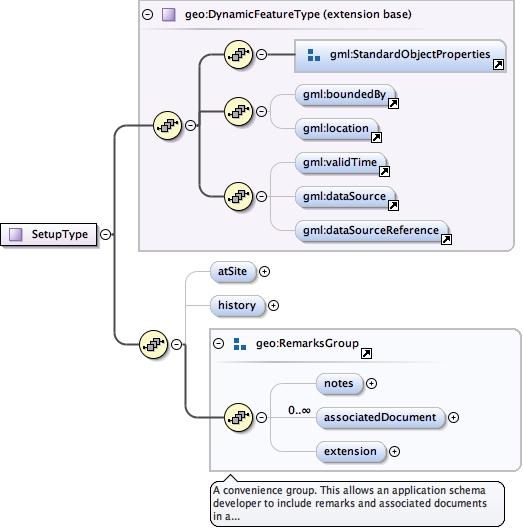This screenshot has height=530, width=523.
Task: Click the 0..∞ cardinality label
Action: pyautogui.click(x=299, y=410)
